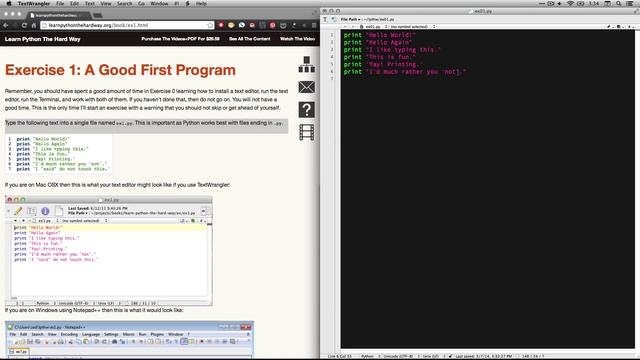Click the Learn Python The Hard Way site title
640x360 pixels.
[42, 39]
